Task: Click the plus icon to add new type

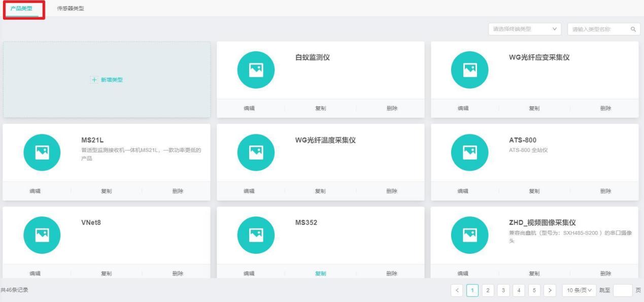Action: [x=94, y=80]
